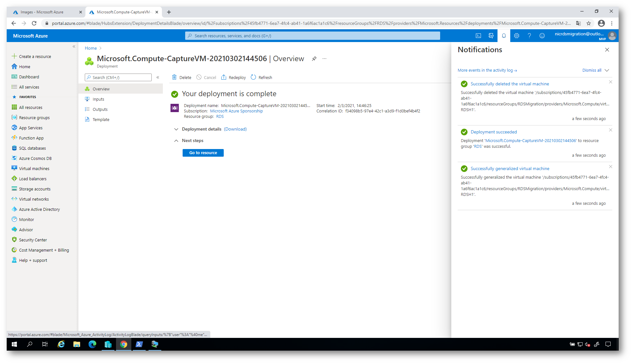This screenshot has height=364, width=632.
Task: Open Virtual machines
Action: [30, 168]
